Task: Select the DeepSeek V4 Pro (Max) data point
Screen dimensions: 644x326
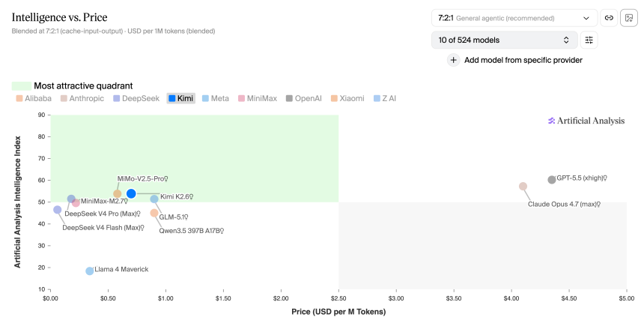Action: pos(71,199)
